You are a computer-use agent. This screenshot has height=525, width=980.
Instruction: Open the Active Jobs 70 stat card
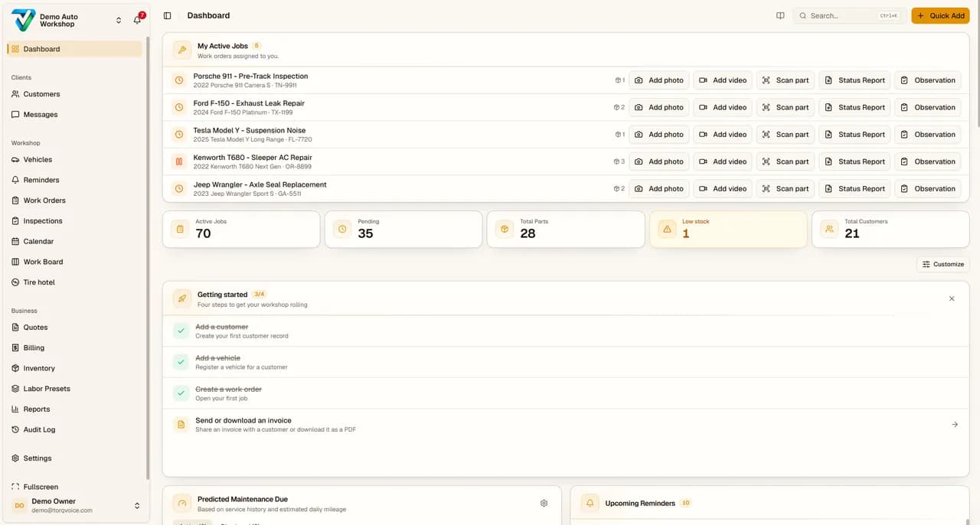point(241,229)
